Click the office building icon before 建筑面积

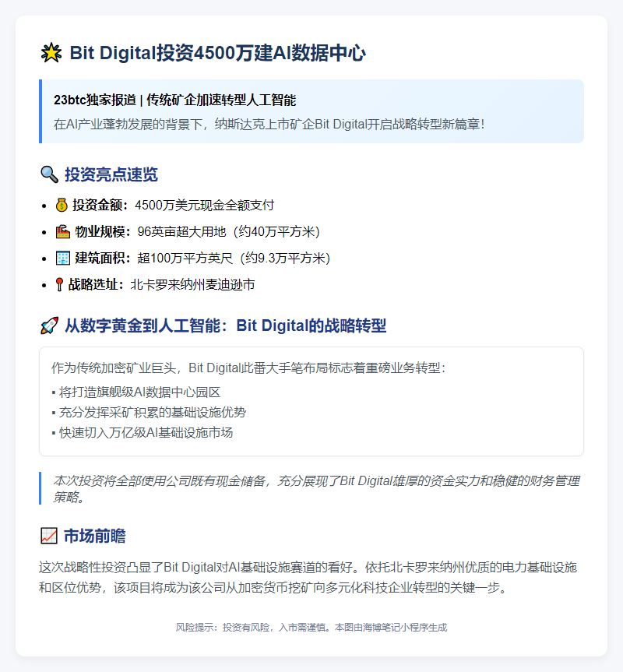point(63,259)
